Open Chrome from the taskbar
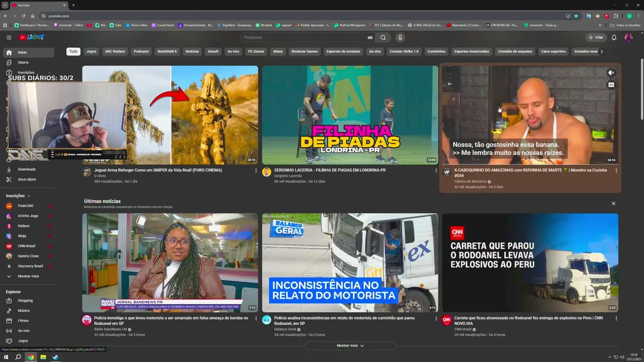The image size is (644, 362). pos(31,357)
